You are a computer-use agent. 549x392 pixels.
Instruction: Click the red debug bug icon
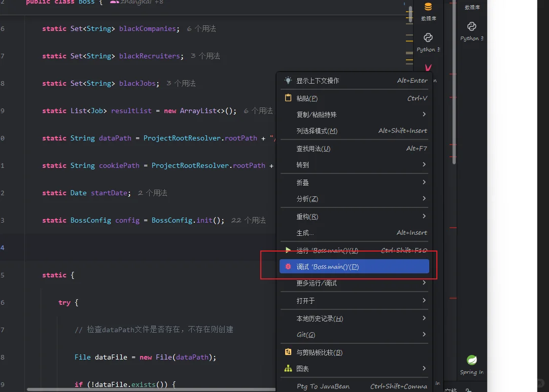pyautogui.click(x=288, y=266)
